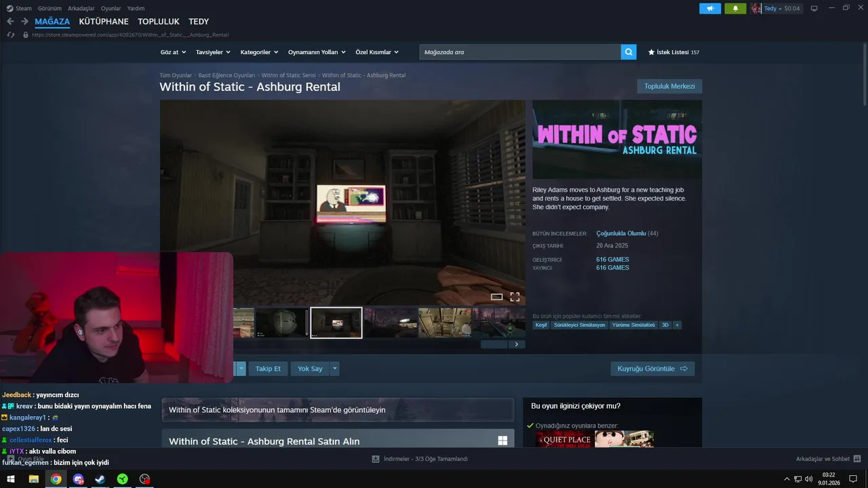The image size is (868, 488).
Task: Open File Explorer from taskbar
Action: click(33, 479)
